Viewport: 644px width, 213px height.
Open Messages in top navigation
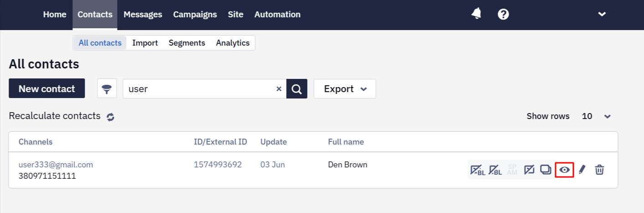[143, 15]
